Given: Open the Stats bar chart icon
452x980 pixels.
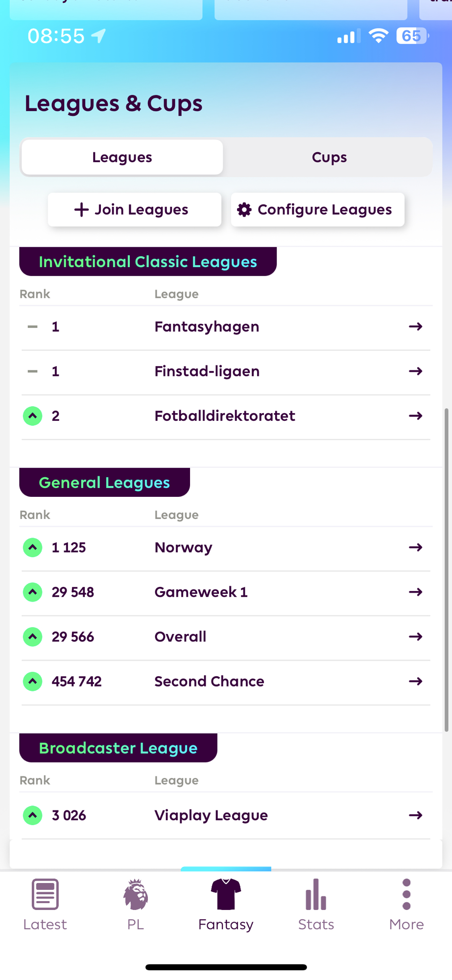Looking at the screenshot, I should (316, 895).
